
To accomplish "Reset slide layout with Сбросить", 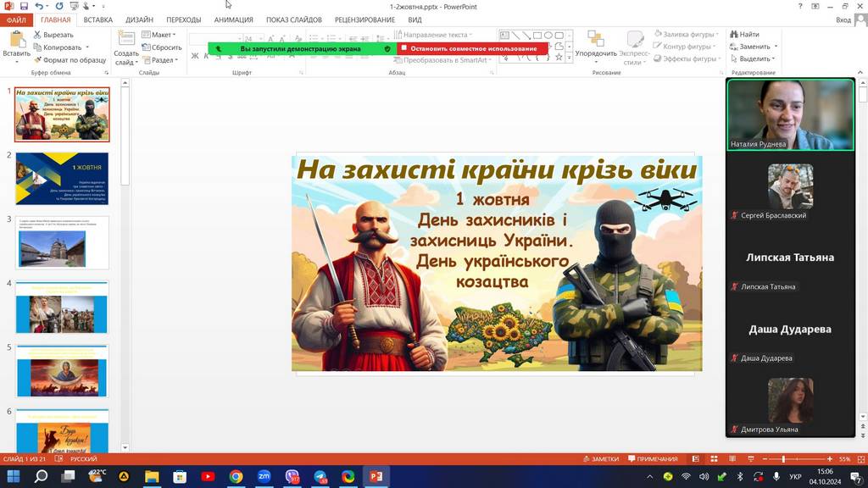I will coord(161,47).
